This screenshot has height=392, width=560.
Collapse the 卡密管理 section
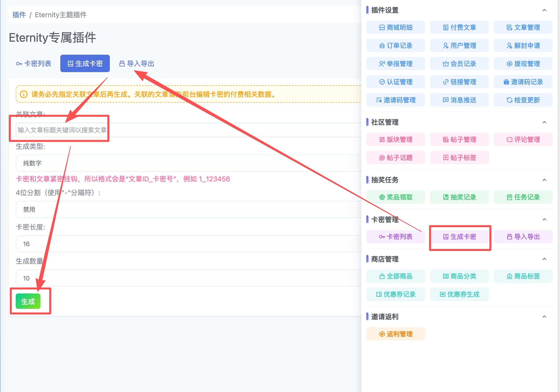[544, 220]
